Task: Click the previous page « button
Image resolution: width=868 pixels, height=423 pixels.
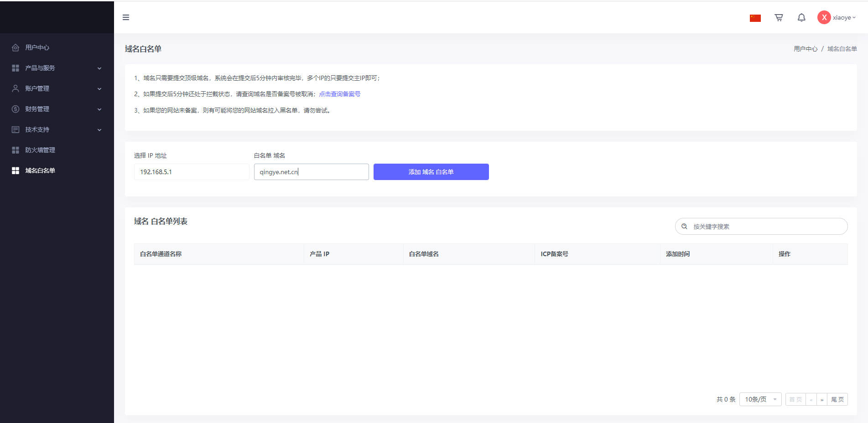Action: (811, 399)
